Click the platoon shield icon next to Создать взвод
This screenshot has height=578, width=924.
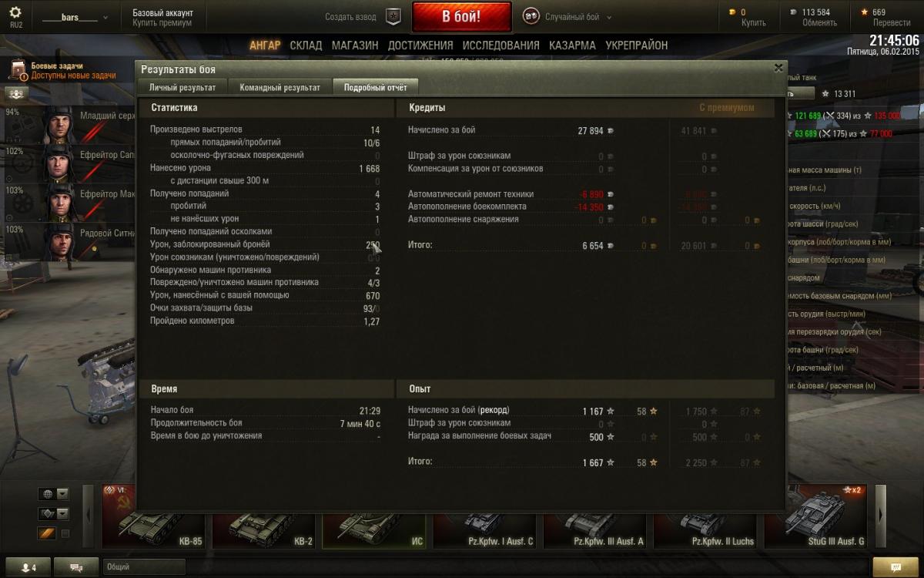[x=393, y=16]
